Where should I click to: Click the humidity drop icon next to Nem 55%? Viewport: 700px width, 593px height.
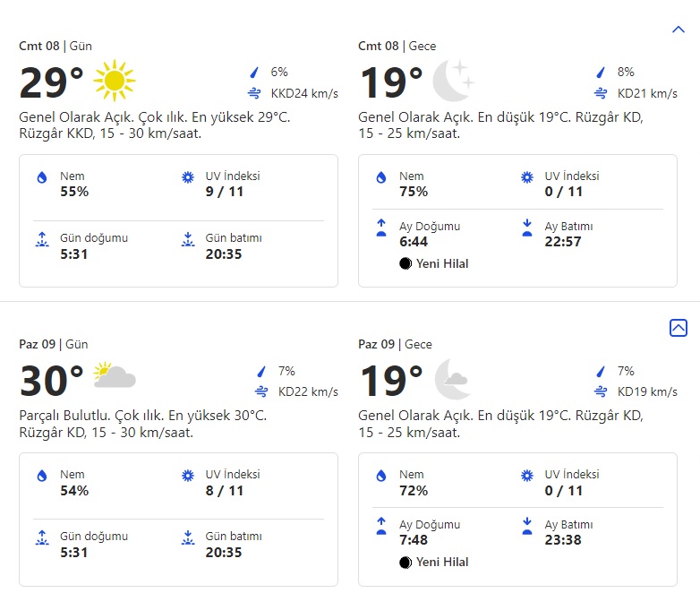(41, 178)
